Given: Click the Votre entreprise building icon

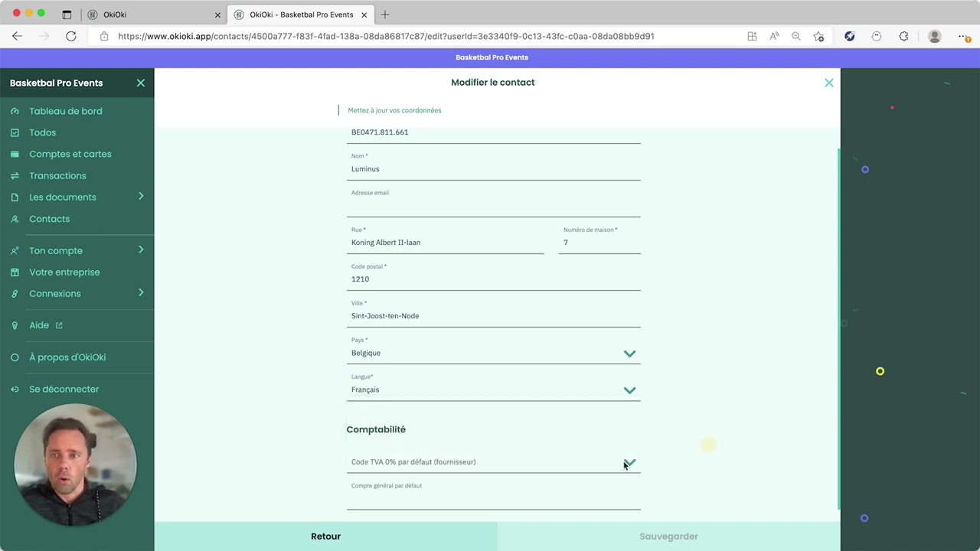Looking at the screenshot, I should click(15, 272).
